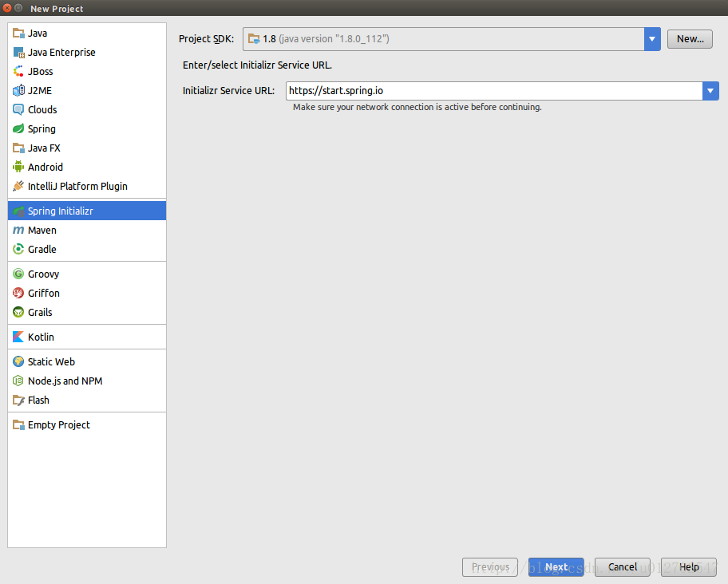Click the Next button
This screenshot has height=584, width=728.
pyautogui.click(x=556, y=567)
